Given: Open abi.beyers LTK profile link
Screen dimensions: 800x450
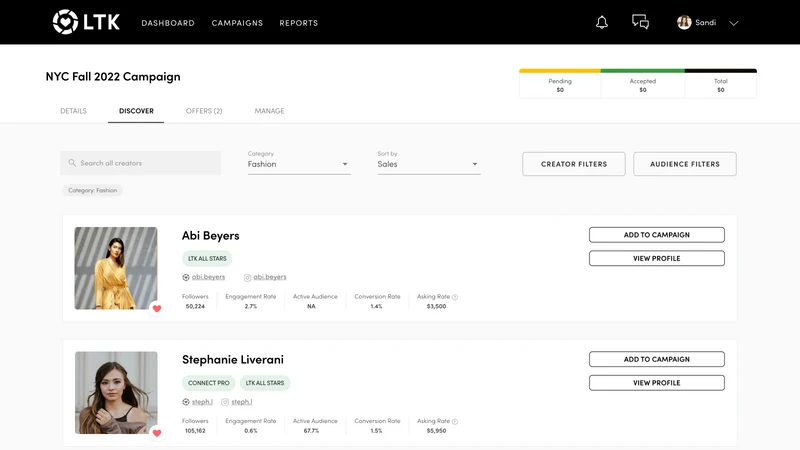Looking at the screenshot, I should [204, 277].
